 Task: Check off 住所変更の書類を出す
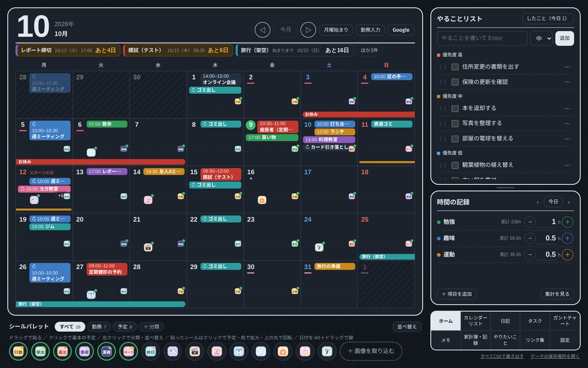point(455,67)
